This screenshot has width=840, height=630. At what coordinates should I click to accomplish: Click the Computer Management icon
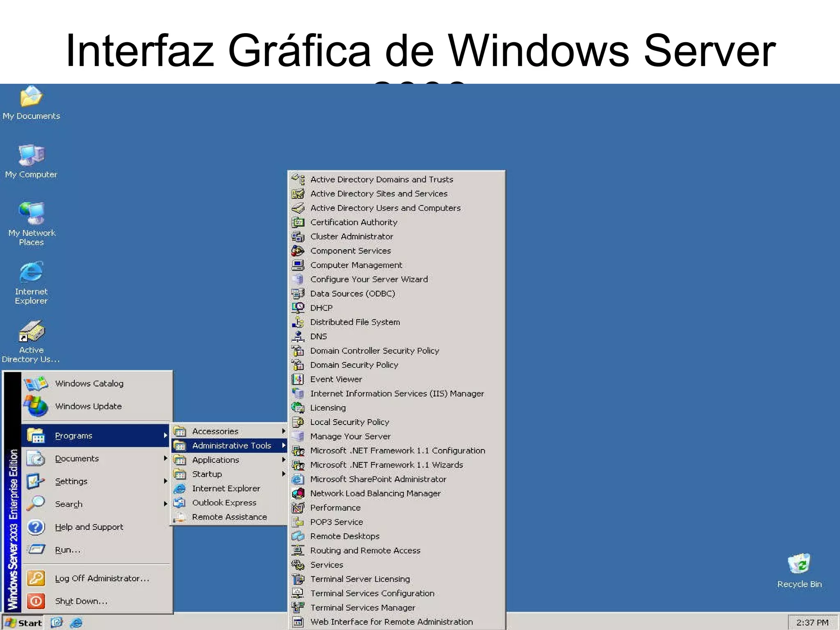[x=298, y=265]
